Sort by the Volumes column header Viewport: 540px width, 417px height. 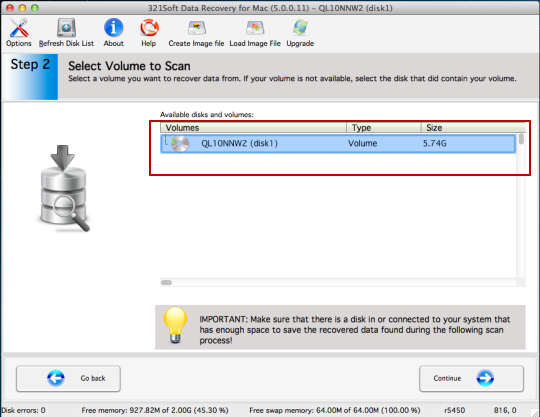(253, 128)
